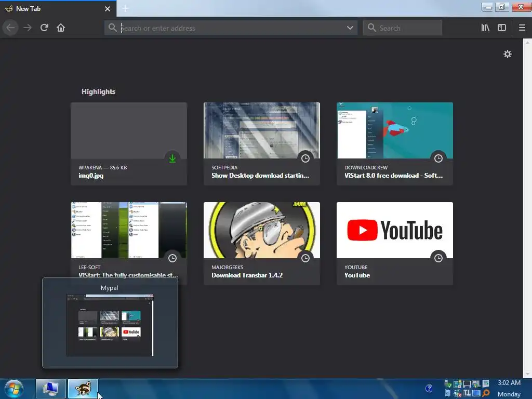Click the Search box in the toolbar
Viewport: 532px width, 399px height.
403,28
